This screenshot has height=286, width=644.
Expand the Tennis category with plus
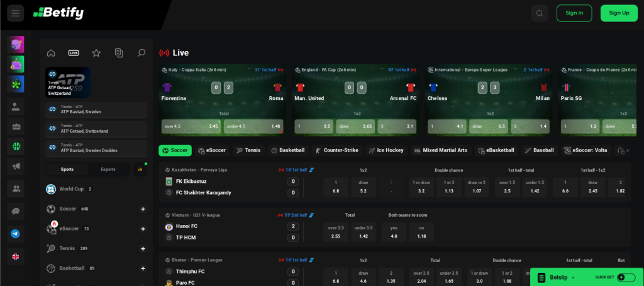[x=143, y=249]
